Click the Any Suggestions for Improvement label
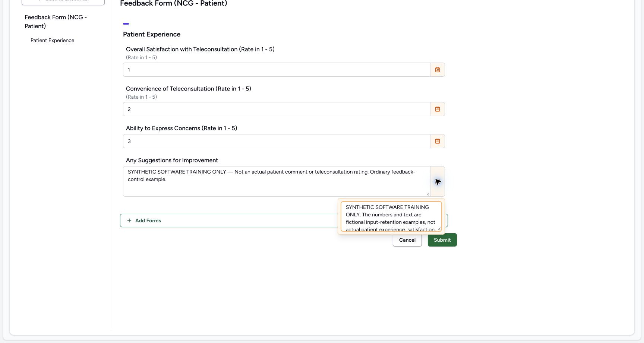This screenshot has height=343, width=644. (172, 160)
